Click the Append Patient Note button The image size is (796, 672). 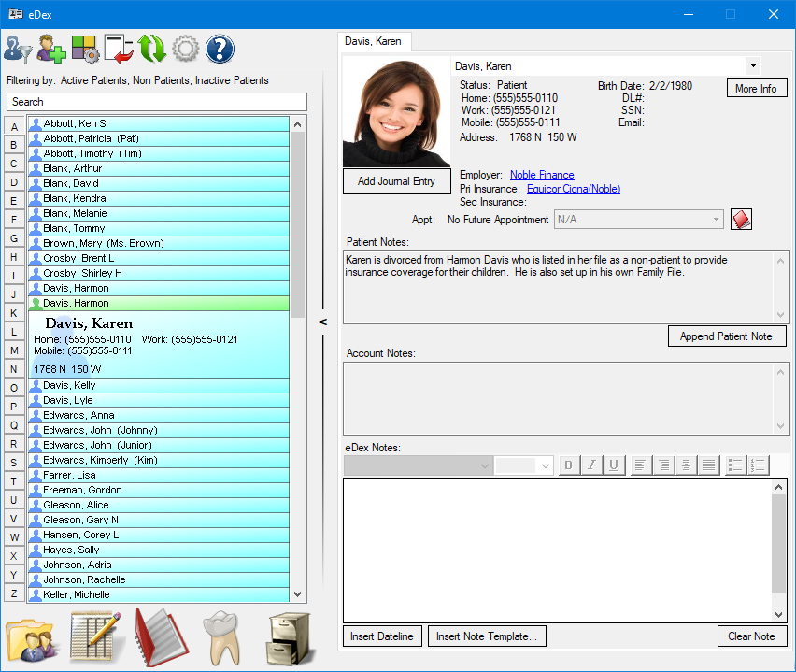727,336
